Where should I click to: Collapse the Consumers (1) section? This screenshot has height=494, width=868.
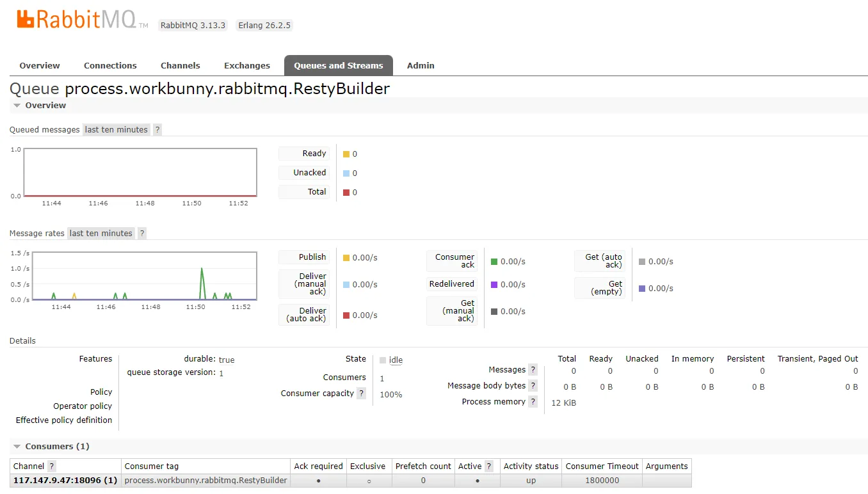51,447
